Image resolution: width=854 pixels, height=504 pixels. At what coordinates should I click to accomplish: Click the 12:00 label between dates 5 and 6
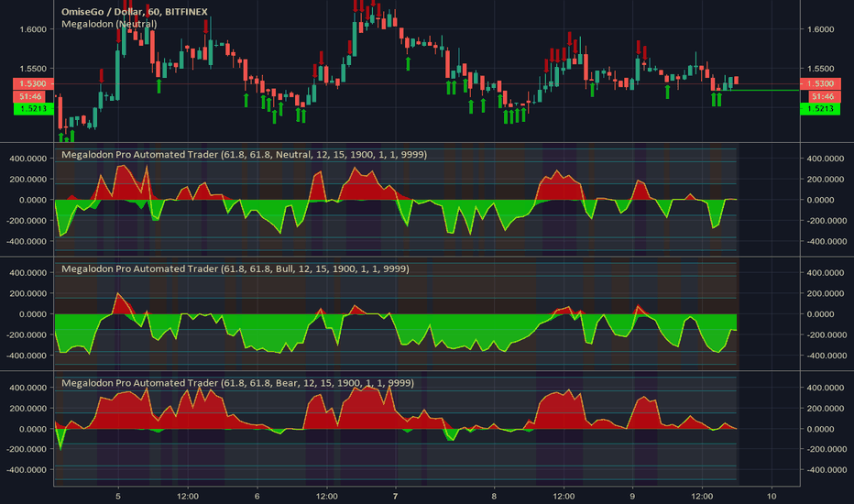click(x=187, y=497)
